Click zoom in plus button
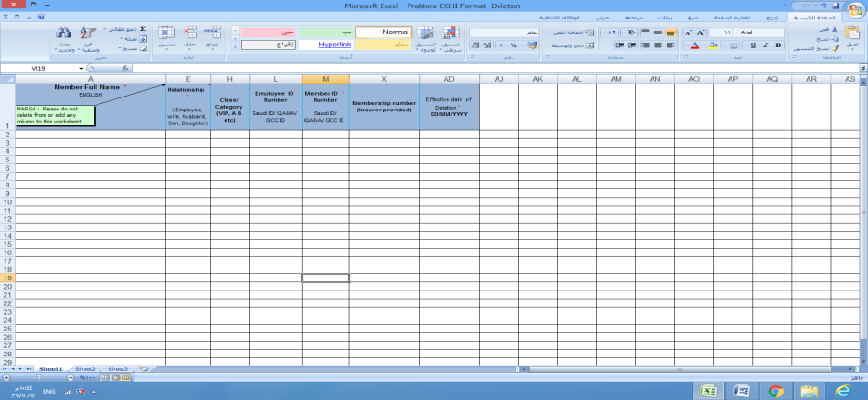Image resolution: width=868 pixels, height=400 pixels. 6,378
